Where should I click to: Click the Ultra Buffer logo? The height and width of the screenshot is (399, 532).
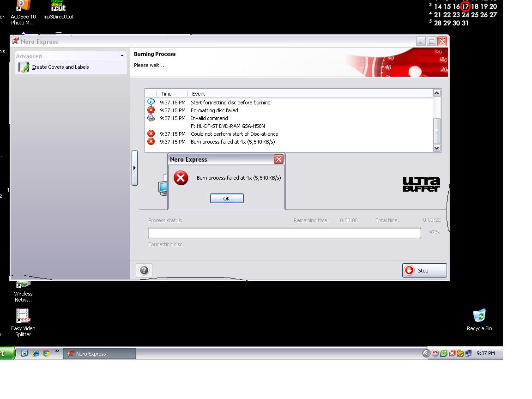pos(421,184)
